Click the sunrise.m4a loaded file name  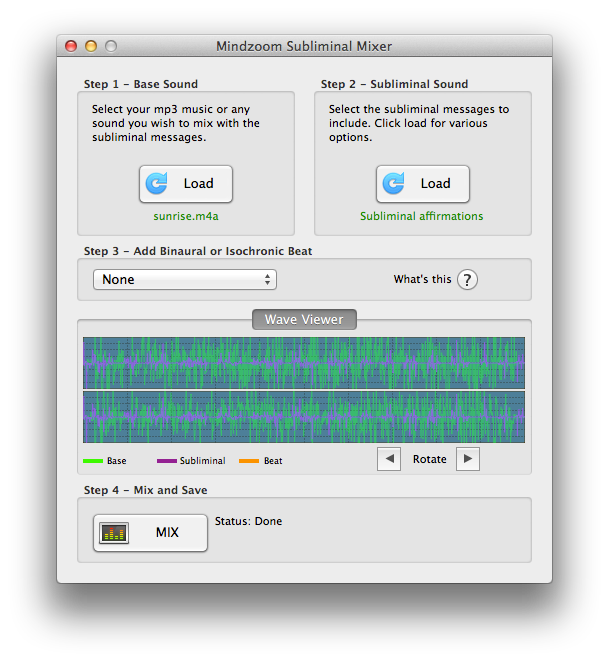[x=185, y=216]
